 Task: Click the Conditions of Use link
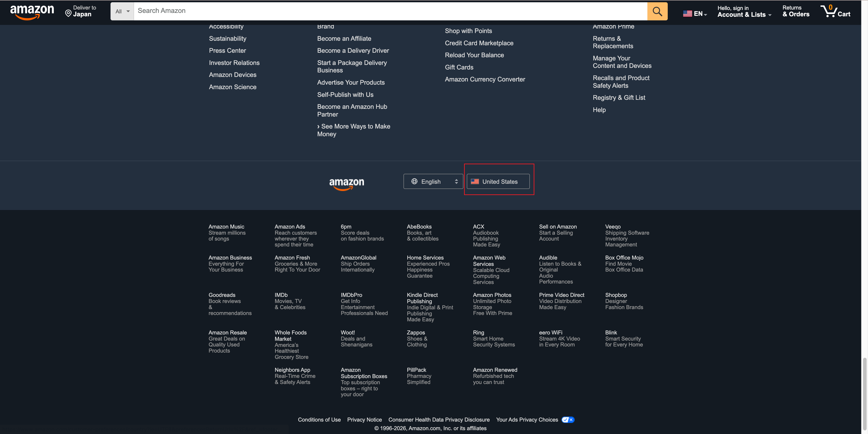point(319,420)
